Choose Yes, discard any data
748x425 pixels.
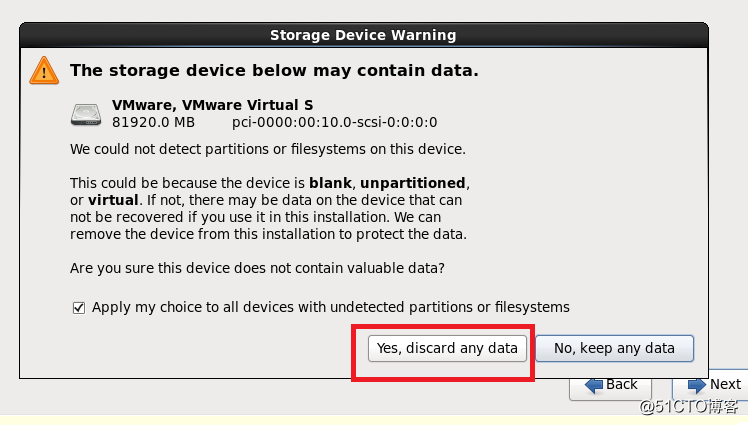[x=447, y=348]
